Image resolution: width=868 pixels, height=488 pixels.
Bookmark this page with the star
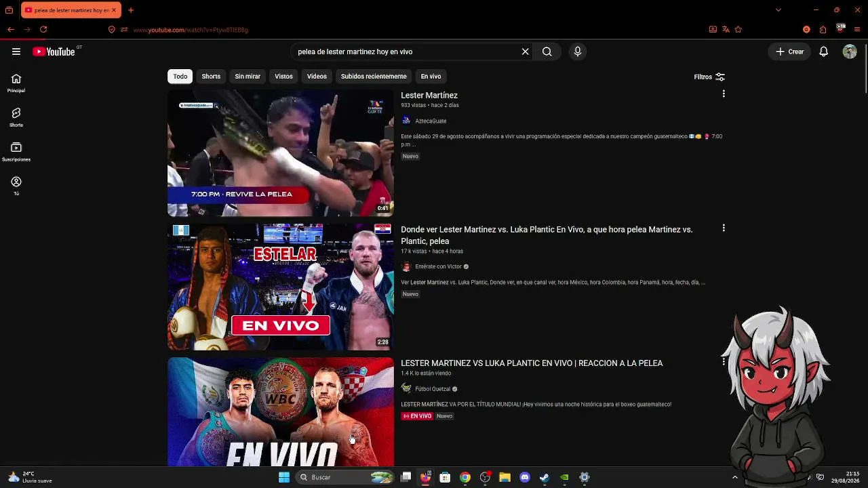pyautogui.click(x=738, y=30)
